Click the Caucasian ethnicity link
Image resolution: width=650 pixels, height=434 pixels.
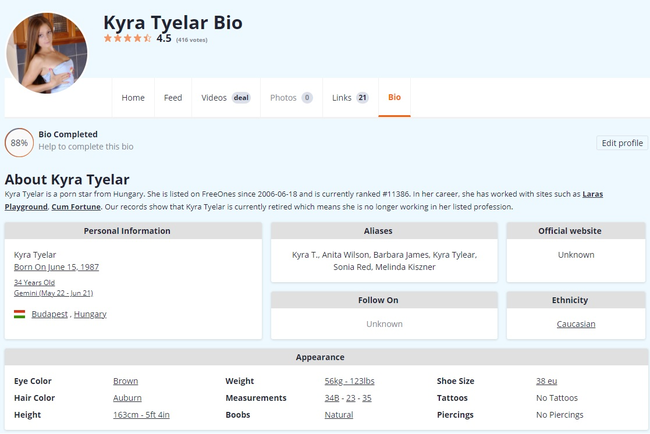coord(576,324)
